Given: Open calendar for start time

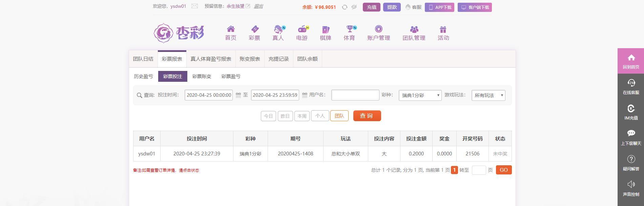Looking at the screenshot, I should [238, 95].
